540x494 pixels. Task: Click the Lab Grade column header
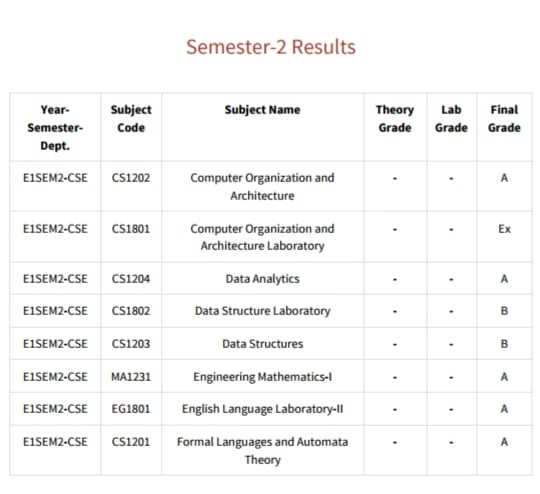tap(451, 119)
